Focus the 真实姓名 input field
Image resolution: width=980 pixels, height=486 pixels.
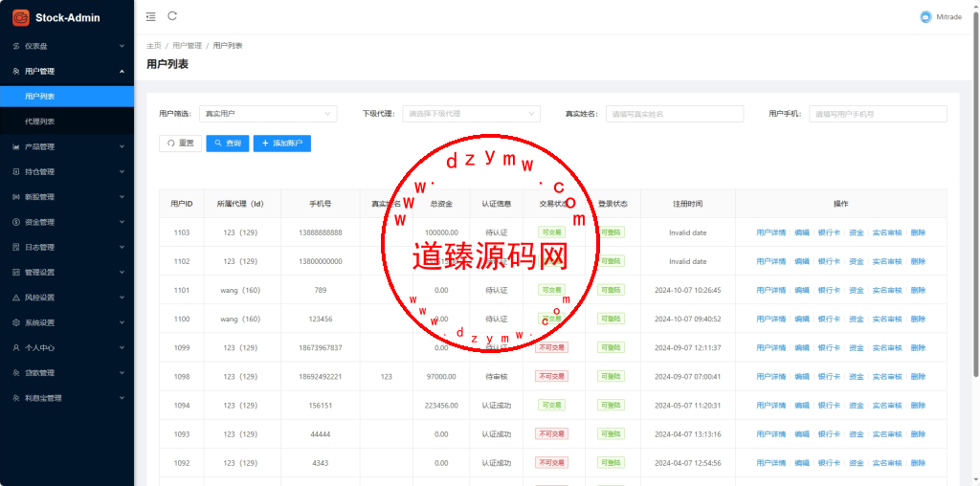675,114
